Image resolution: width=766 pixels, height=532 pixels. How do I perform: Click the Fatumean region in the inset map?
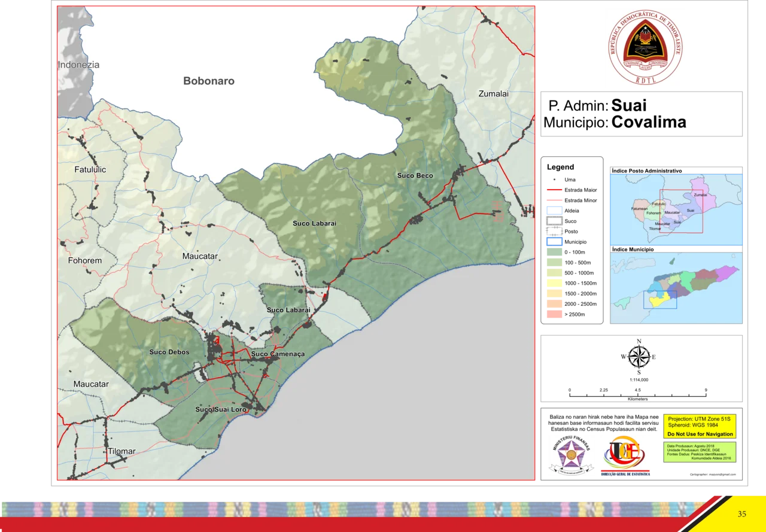click(639, 209)
